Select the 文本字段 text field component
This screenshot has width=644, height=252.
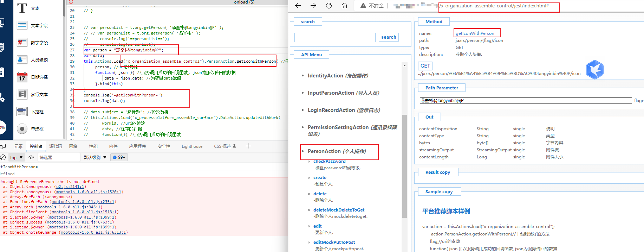[22, 25]
